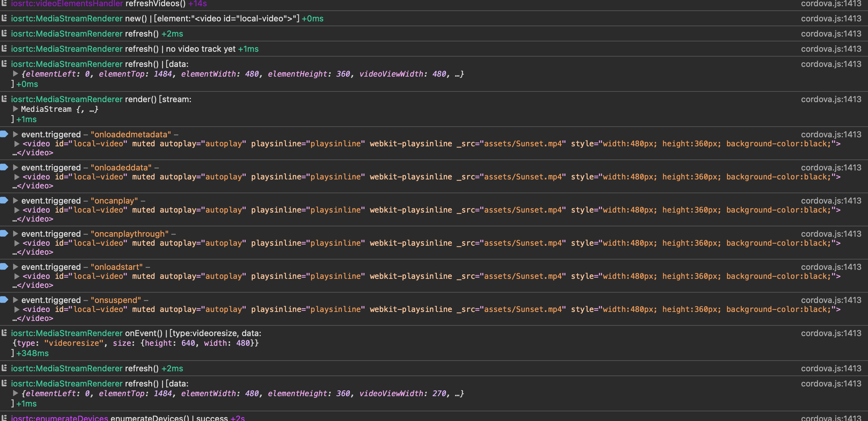This screenshot has width=868, height=421.
Task: Expand object with videoViewWidth: 270
Action: point(15,393)
